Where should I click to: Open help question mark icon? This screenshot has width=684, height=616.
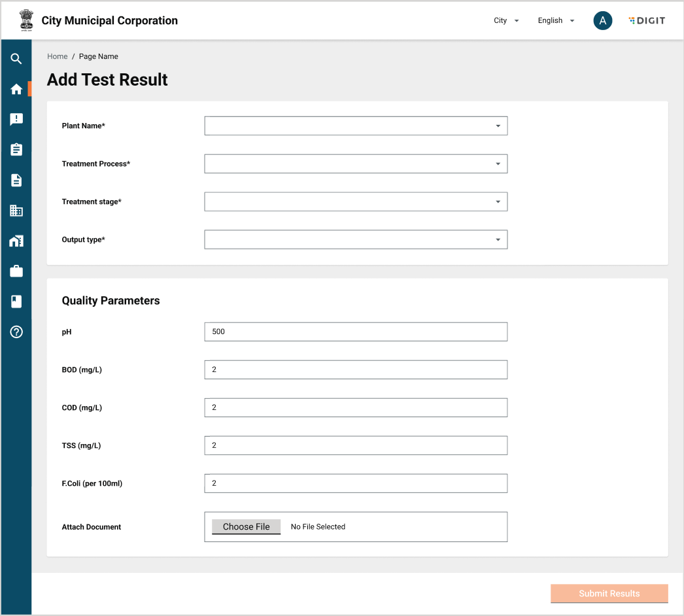(16, 332)
